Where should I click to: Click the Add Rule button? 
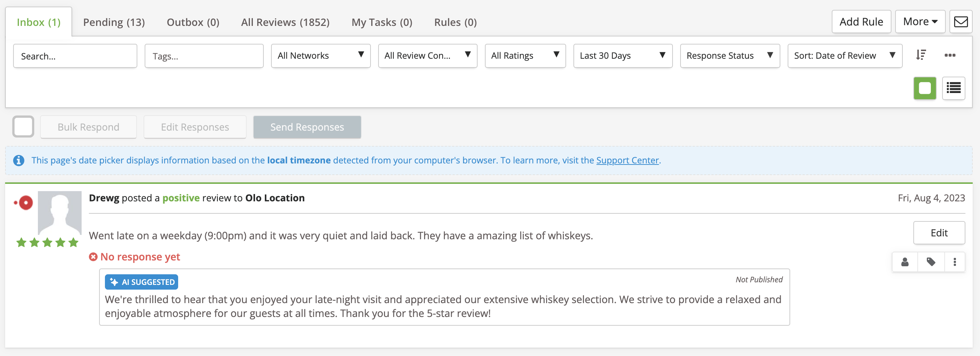point(861,22)
